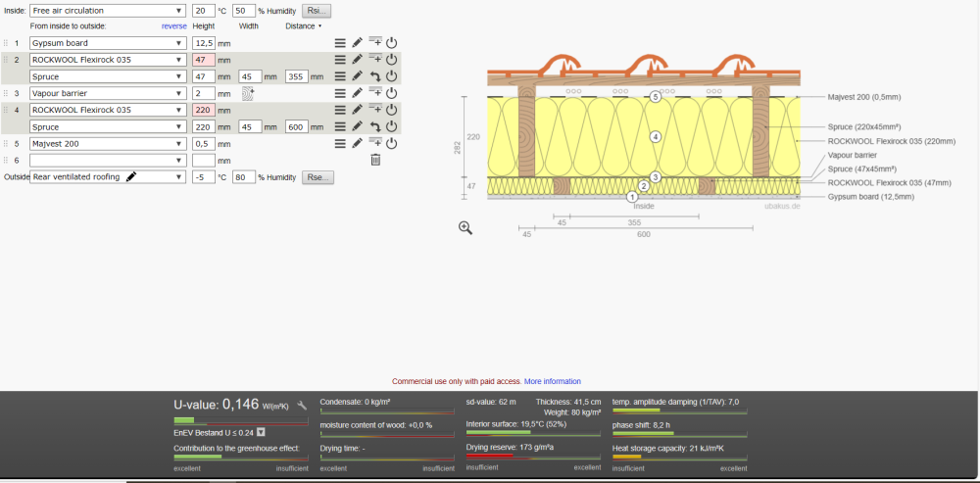This screenshot has width=980, height=483.
Task: Toggle the 47 mm Spruce row power
Action: [x=392, y=76]
